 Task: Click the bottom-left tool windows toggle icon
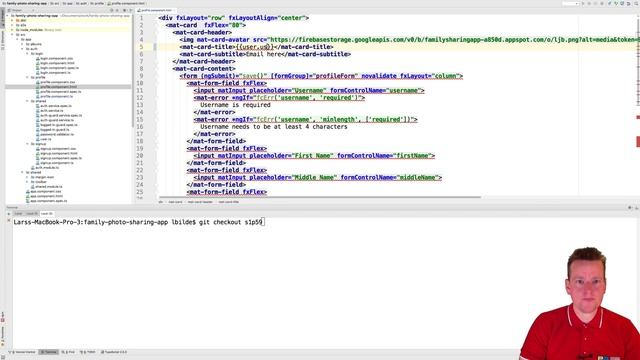[x=2, y=357]
